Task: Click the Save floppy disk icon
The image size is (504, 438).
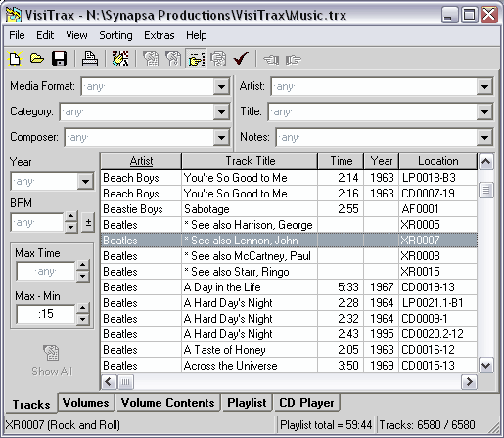Action: click(59, 59)
